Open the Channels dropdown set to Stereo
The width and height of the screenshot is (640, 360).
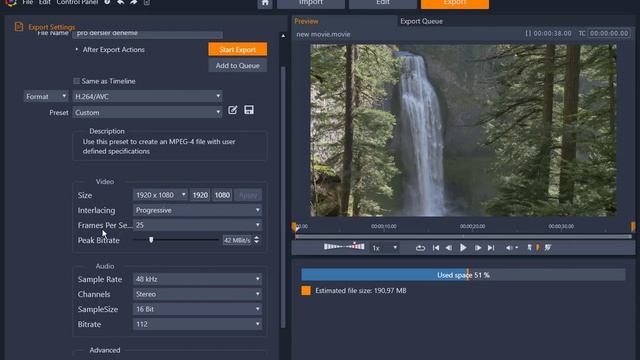[198, 294]
